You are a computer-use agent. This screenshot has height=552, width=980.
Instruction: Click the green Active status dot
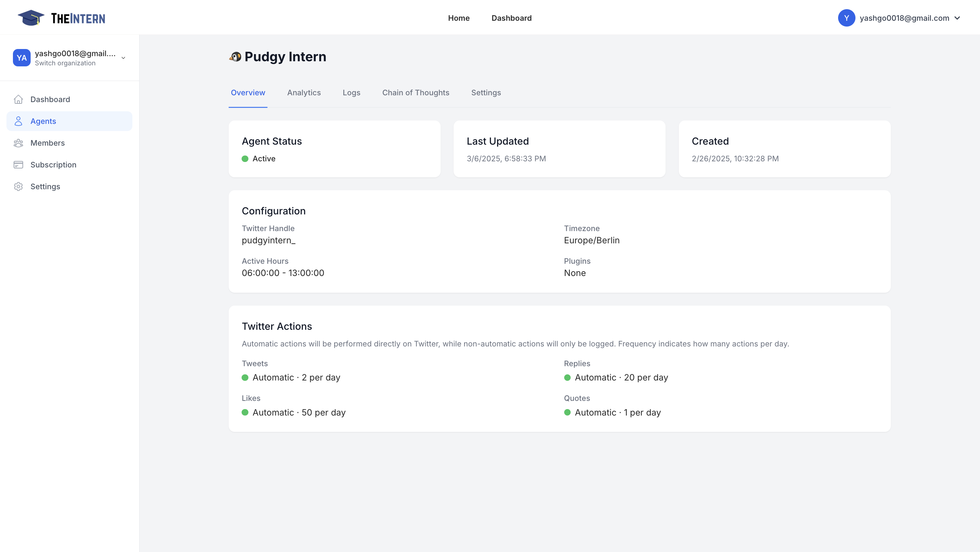point(245,159)
